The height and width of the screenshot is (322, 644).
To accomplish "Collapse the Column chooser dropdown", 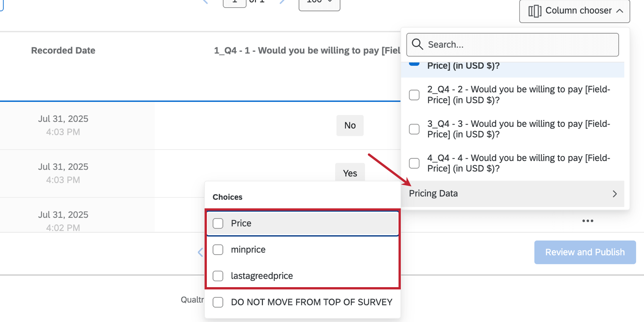I will pos(620,11).
